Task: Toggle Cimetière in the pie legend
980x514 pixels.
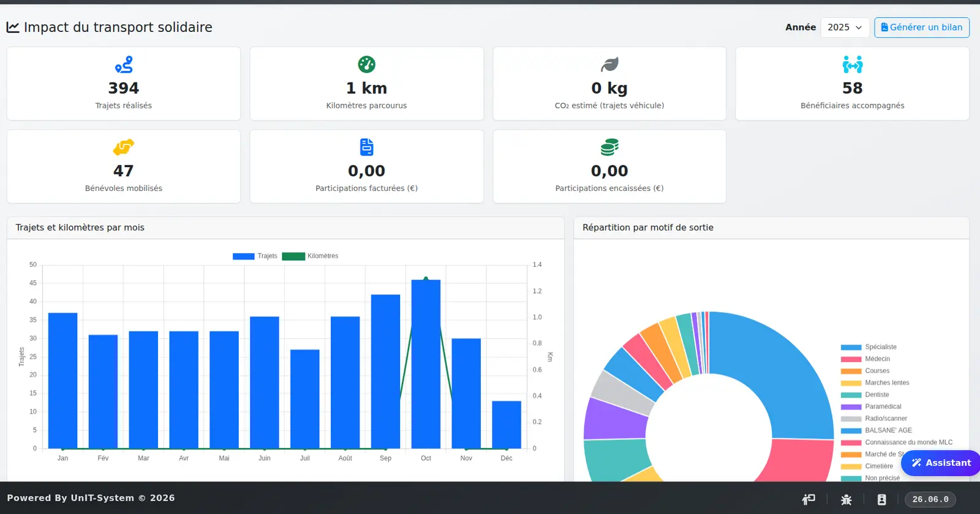Action: (x=867, y=466)
